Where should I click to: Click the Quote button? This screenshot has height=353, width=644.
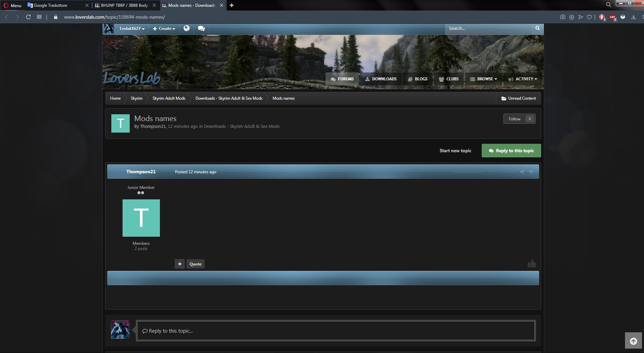(x=196, y=264)
